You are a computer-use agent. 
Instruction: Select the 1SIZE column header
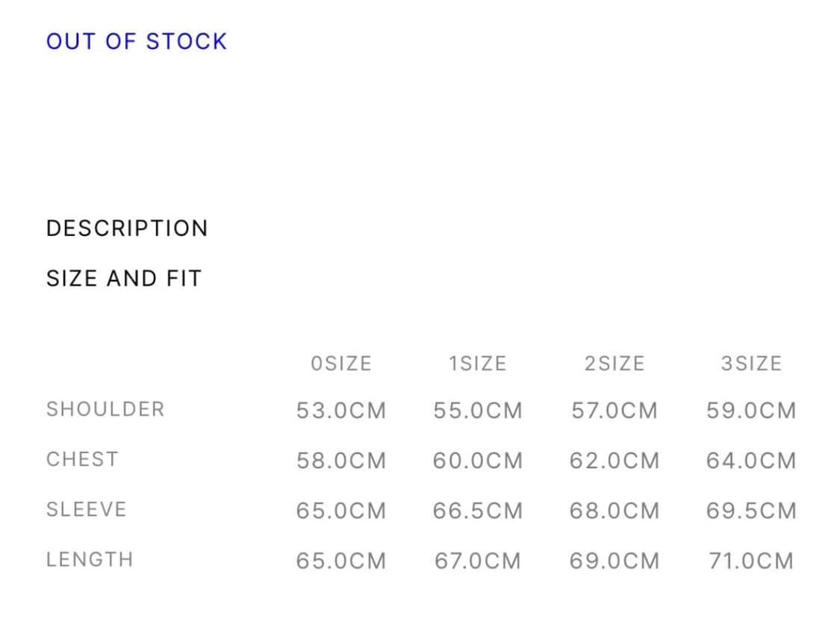[x=477, y=364]
